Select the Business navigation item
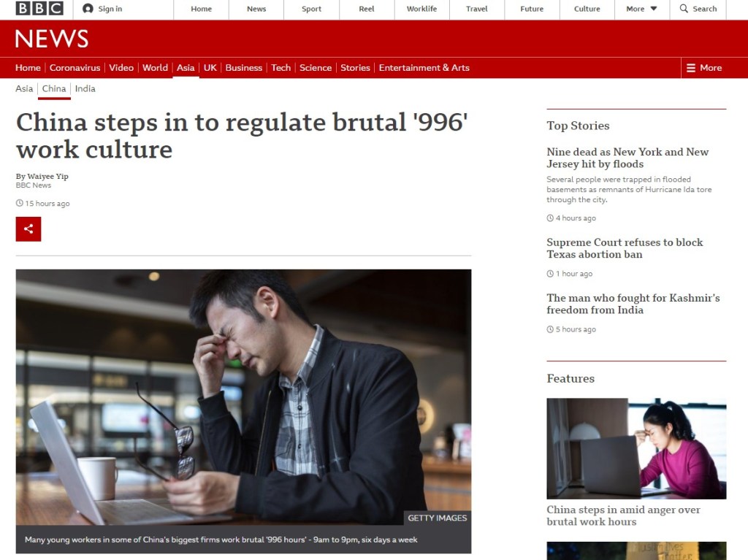Viewport: 748px width, 560px height. (243, 68)
